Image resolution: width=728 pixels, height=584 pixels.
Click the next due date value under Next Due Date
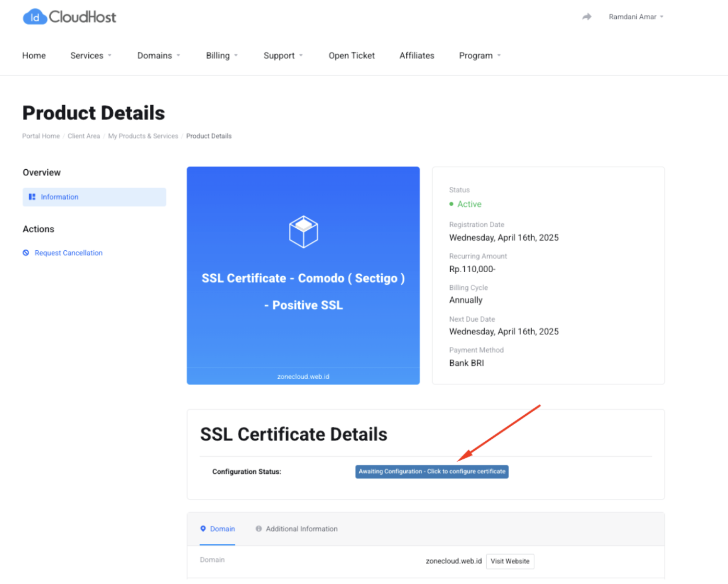(x=504, y=332)
